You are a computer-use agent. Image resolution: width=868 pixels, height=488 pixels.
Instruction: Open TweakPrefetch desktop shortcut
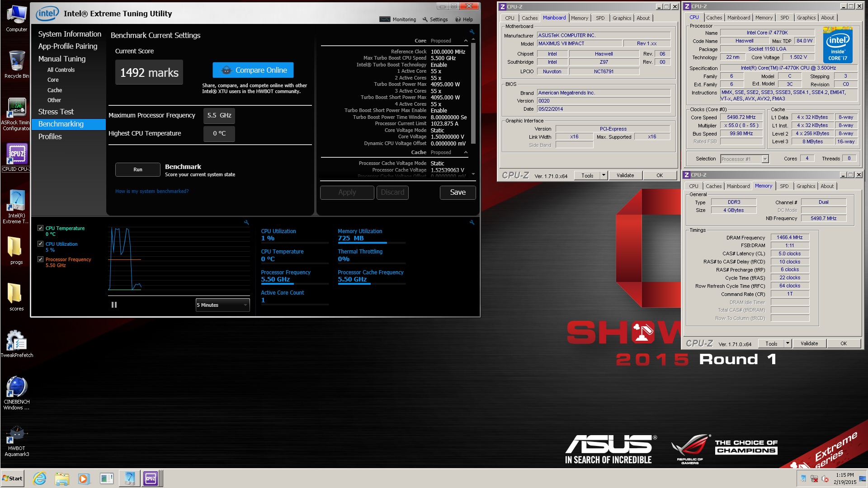pos(16,343)
